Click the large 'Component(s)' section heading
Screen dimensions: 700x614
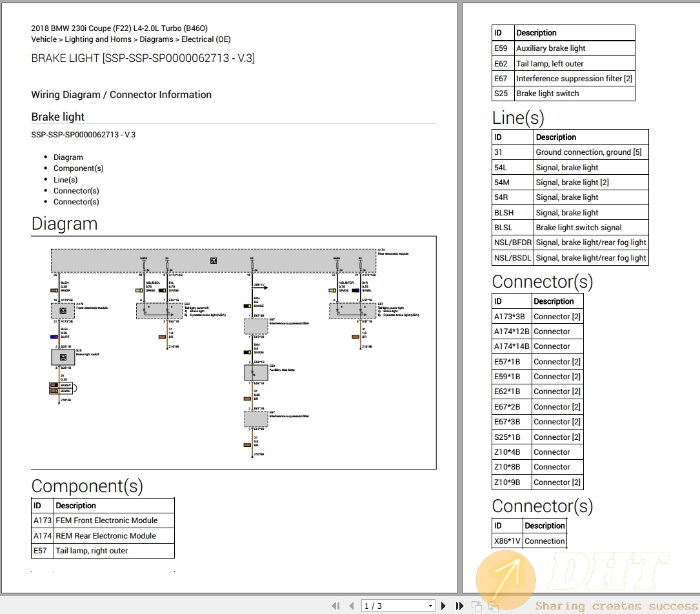click(88, 486)
